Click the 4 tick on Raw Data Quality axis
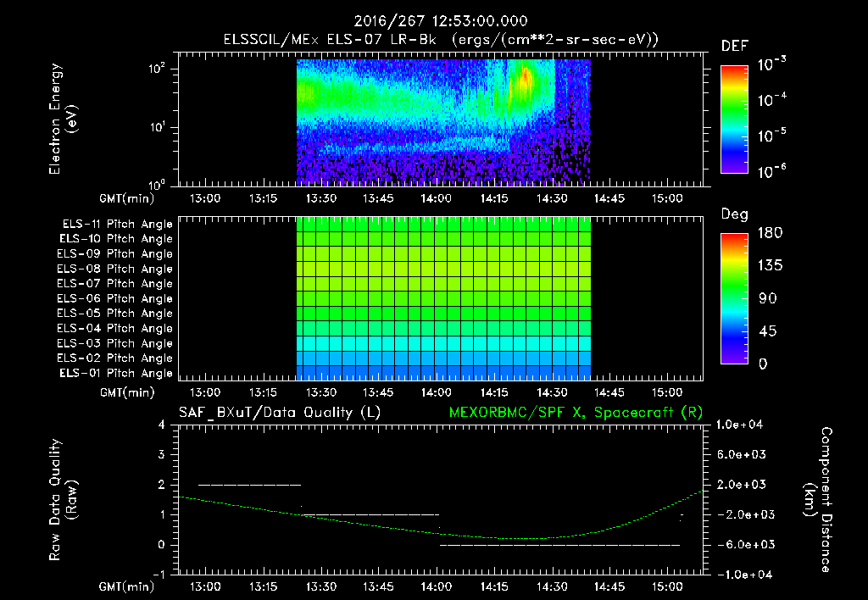868x600 pixels. point(161,425)
